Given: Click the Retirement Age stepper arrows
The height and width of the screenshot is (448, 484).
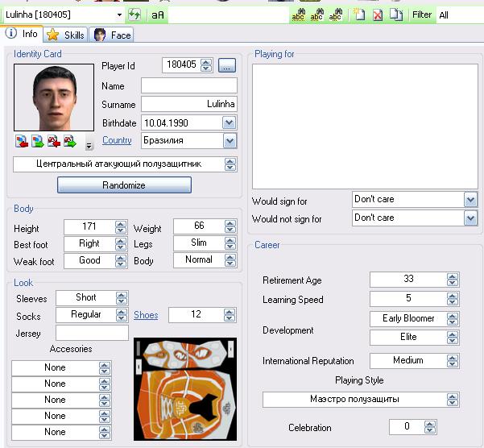Looking at the screenshot, I should [x=453, y=280].
